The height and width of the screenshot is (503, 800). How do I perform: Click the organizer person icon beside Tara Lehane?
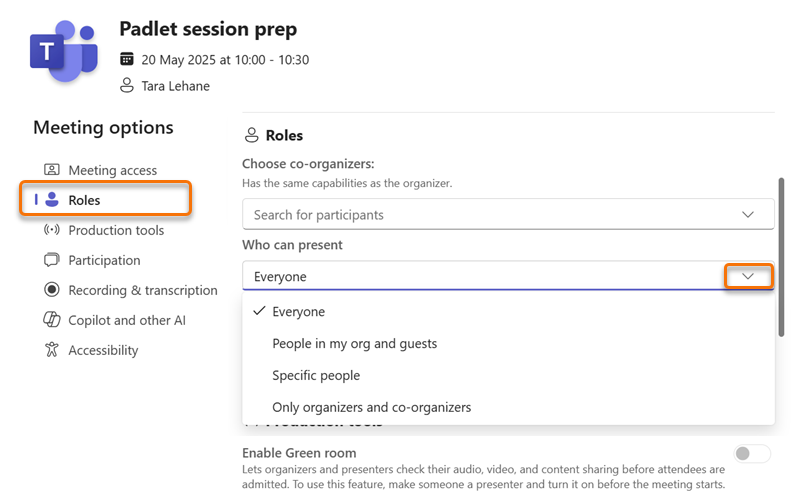point(127,85)
